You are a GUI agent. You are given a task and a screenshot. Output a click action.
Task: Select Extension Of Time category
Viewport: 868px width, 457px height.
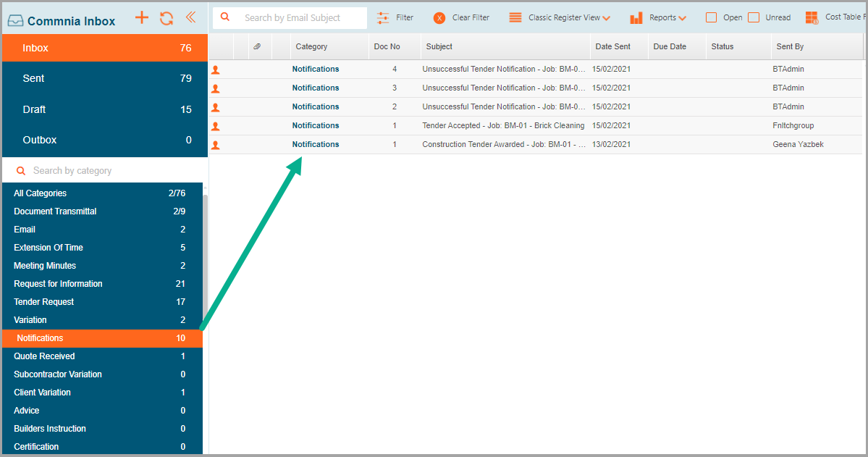(x=102, y=247)
